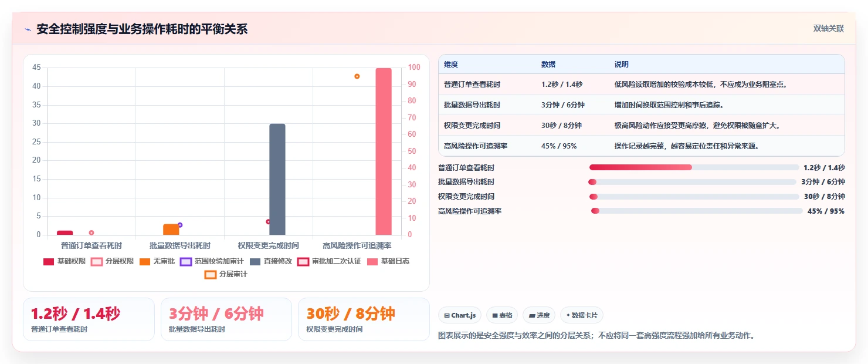The height and width of the screenshot is (364, 868).
Task: Open the 30秒 / 8分钟 stat card
Action: pyautogui.click(x=364, y=319)
